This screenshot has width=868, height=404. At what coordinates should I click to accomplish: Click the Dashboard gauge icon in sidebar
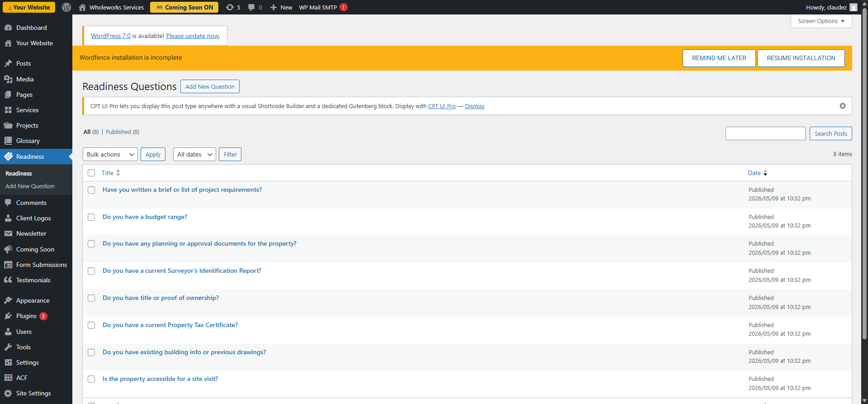pos(8,28)
